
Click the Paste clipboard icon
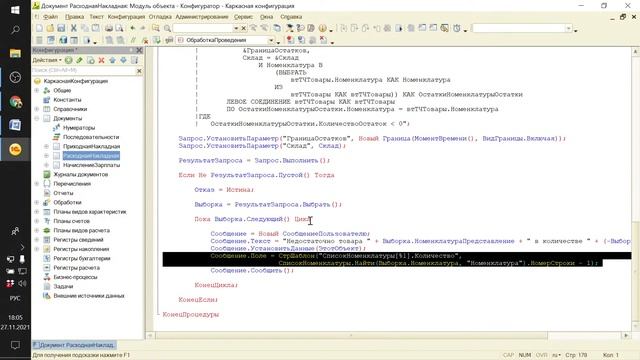(x=96, y=28)
